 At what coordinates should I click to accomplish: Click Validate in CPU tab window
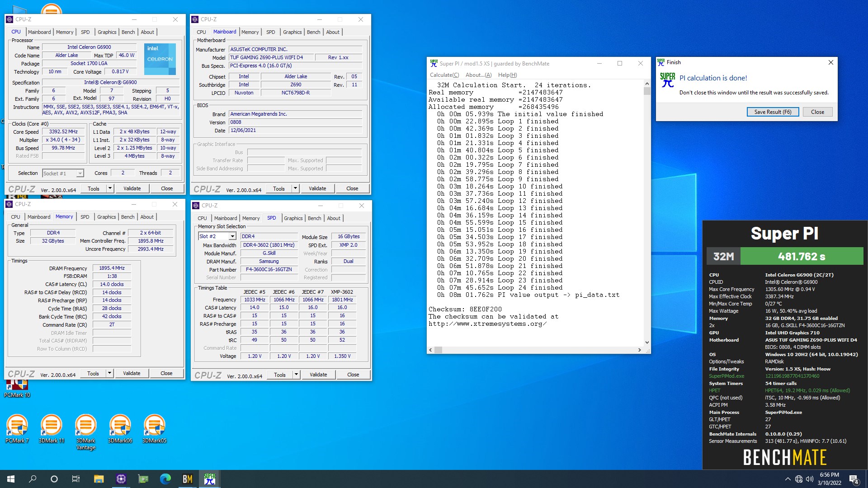click(x=132, y=188)
